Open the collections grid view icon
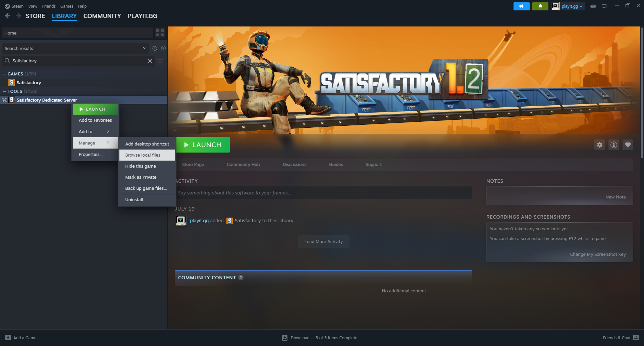This screenshot has width=644, height=346. [160, 33]
